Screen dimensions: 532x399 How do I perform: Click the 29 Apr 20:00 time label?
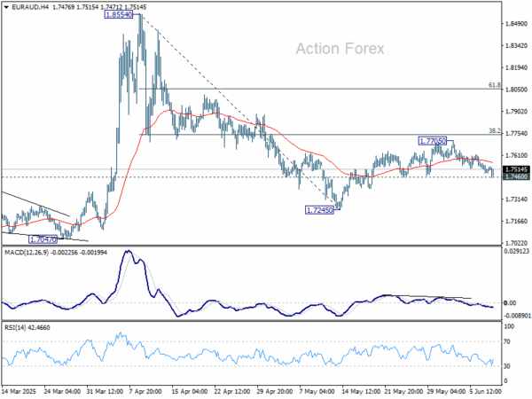(x=275, y=392)
